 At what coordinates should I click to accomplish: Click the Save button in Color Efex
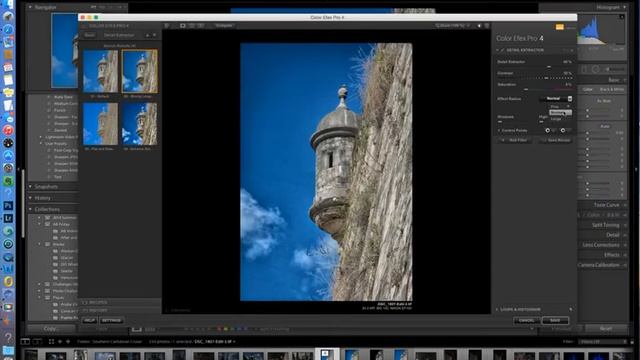(555, 320)
